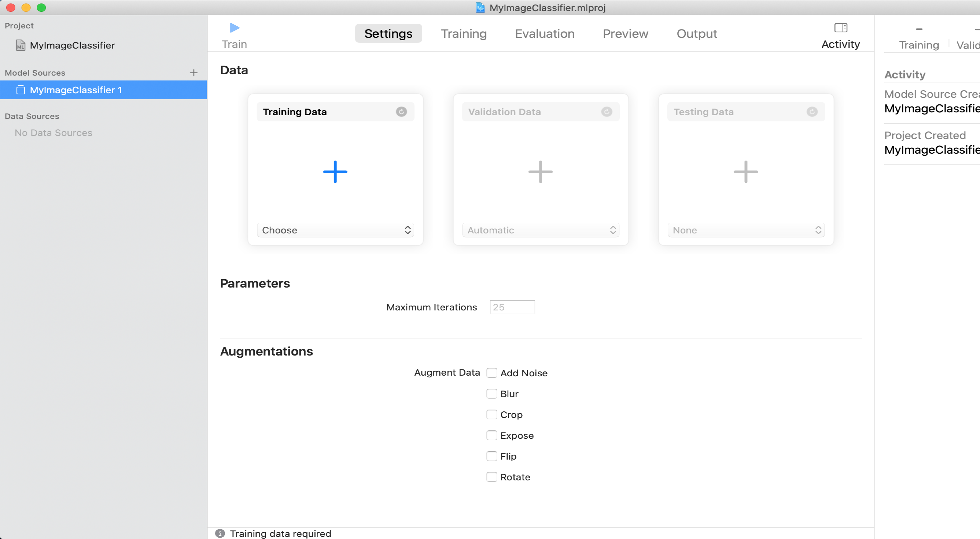The width and height of the screenshot is (980, 539).
Task: Click the info icon in status bar
Action: pyautogui.click(x=220, y=533)
